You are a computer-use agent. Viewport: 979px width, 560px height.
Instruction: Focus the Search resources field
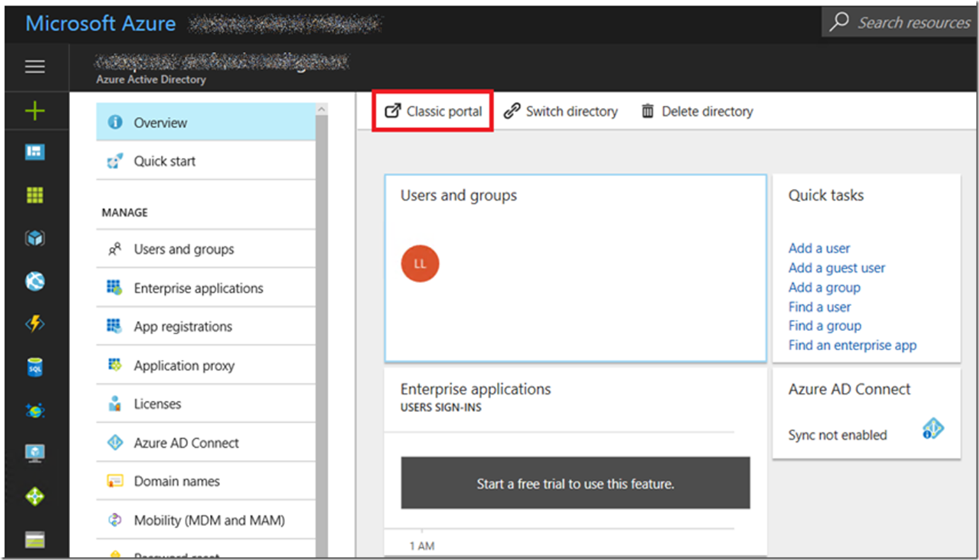click(899, 22)
